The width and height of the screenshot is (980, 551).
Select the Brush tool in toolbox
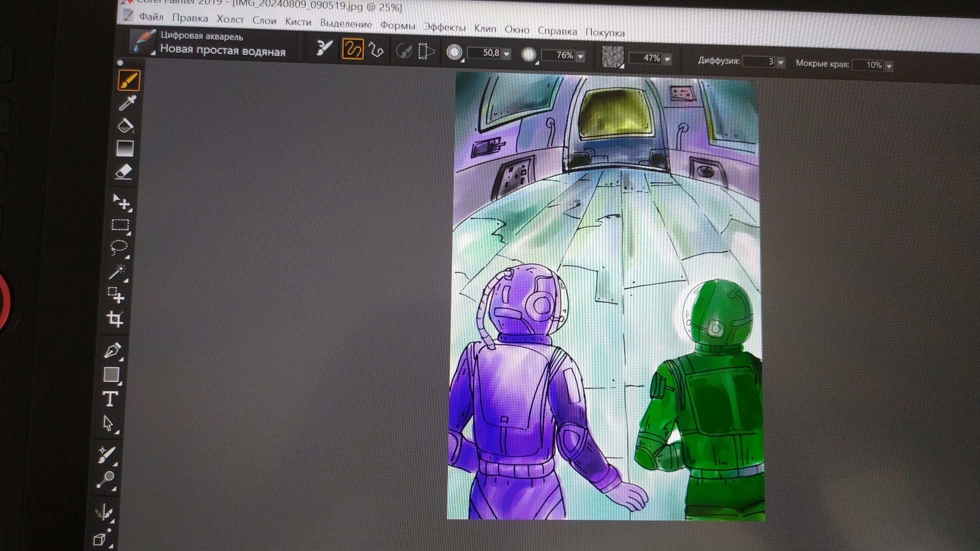click(x=129, y=80)
